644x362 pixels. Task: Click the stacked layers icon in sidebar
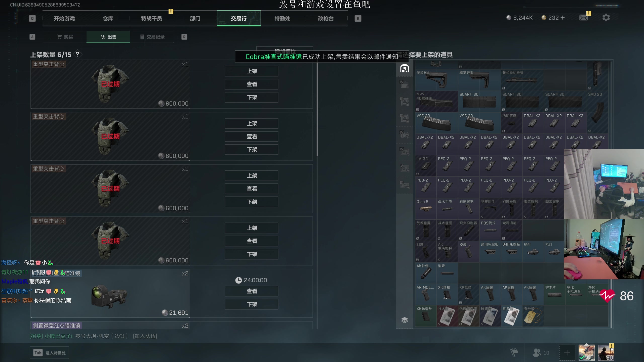(405, 320)
